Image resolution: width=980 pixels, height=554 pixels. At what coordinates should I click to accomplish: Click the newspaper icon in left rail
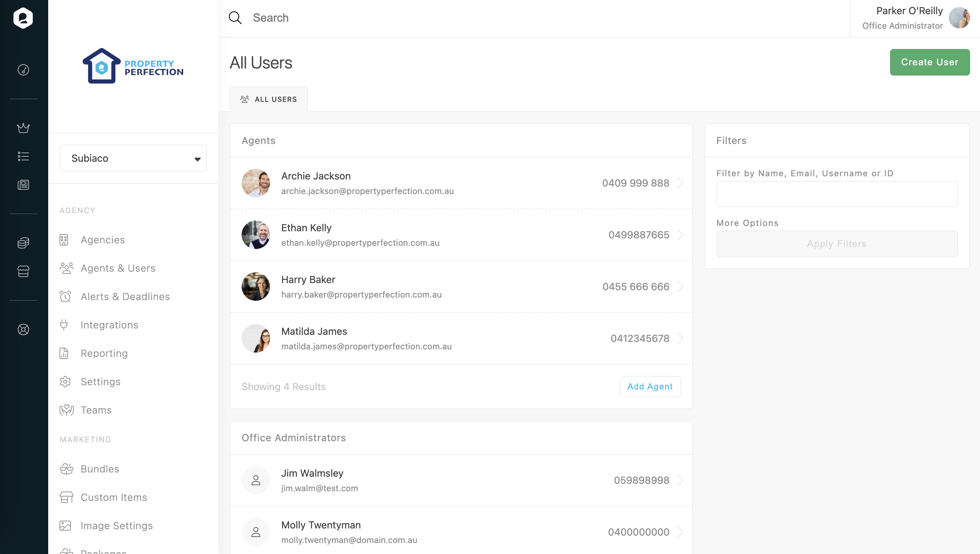[23, 185]
